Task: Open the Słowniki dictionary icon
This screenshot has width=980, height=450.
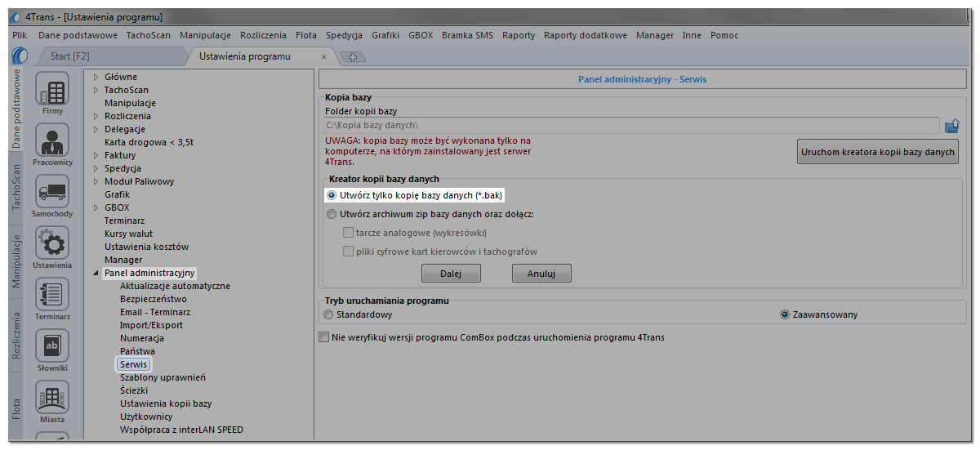Action: click(x=52, y=347)
